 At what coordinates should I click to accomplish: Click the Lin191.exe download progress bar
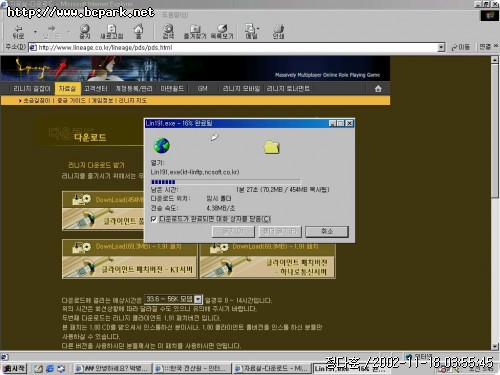click(x=226, y=182)
